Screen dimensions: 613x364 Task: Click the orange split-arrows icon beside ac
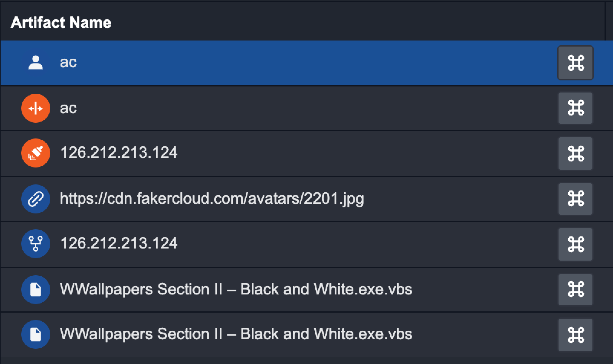(x=36, y=108)
